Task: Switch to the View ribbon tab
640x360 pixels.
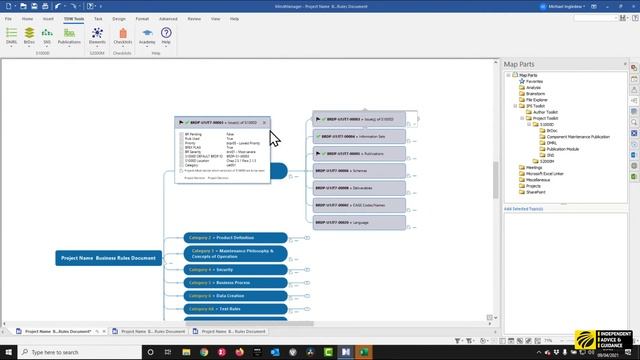Action: point(216,19)
